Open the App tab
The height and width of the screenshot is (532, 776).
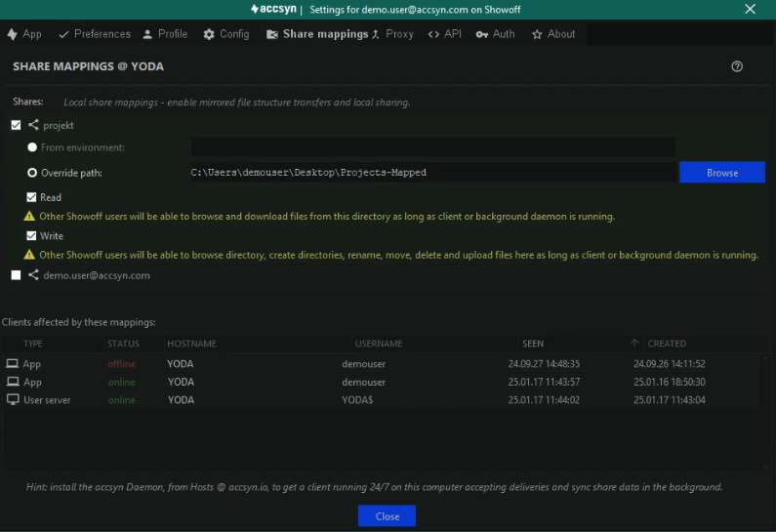coord(24,34)
